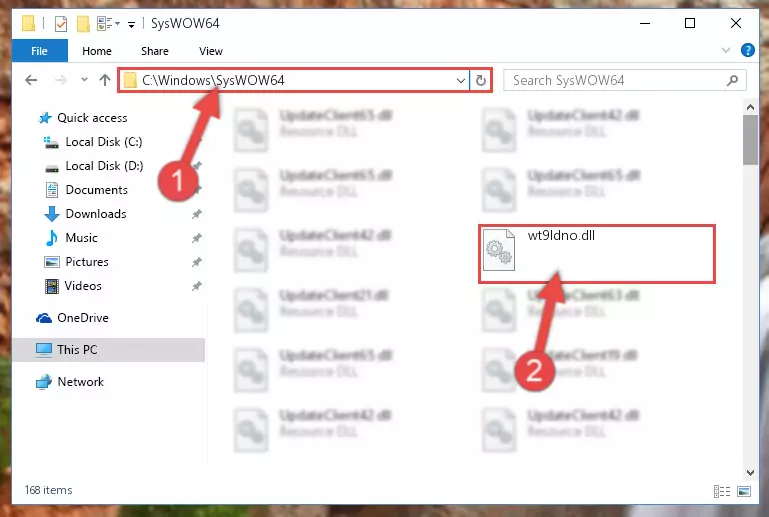The image size is (769, 517).
Task: Select This PC in navigation pane
Action: tap(108, 350)
